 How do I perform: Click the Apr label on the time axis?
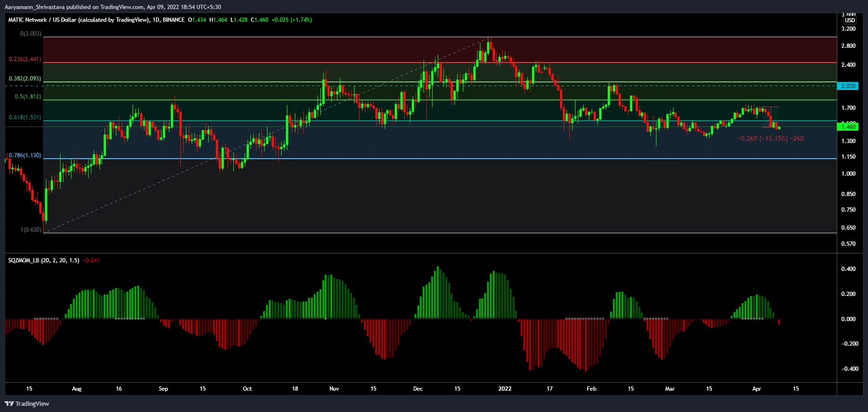tap(756, 389)
